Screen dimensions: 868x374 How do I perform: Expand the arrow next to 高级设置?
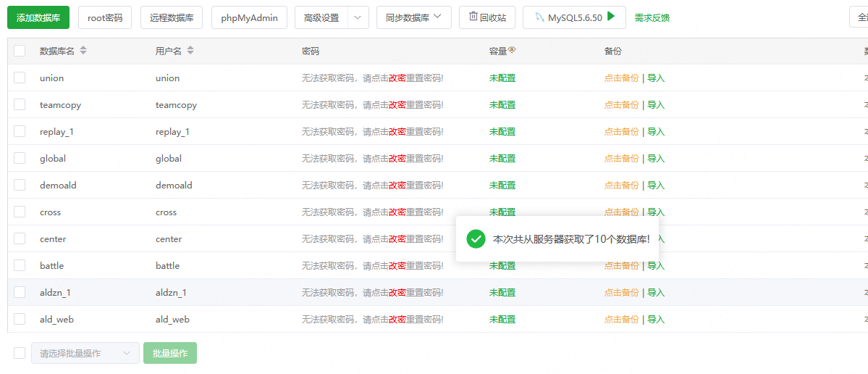(x=358, y=17)
